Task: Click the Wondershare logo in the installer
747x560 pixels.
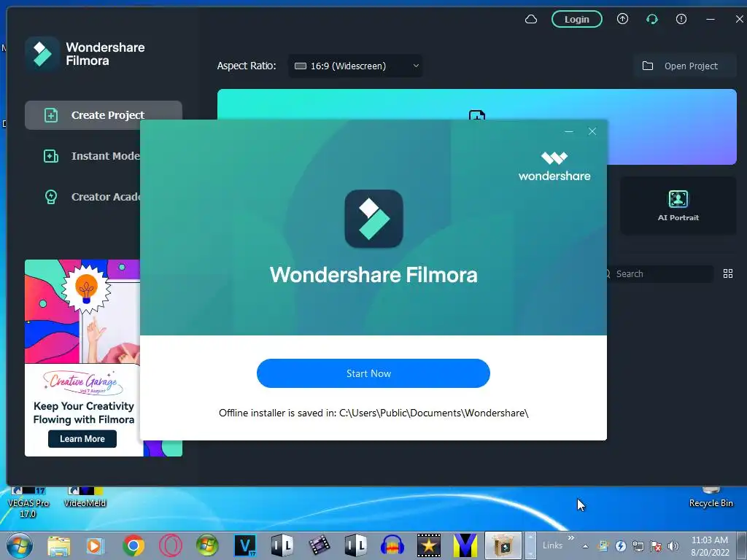Action: tap(554, 166)
